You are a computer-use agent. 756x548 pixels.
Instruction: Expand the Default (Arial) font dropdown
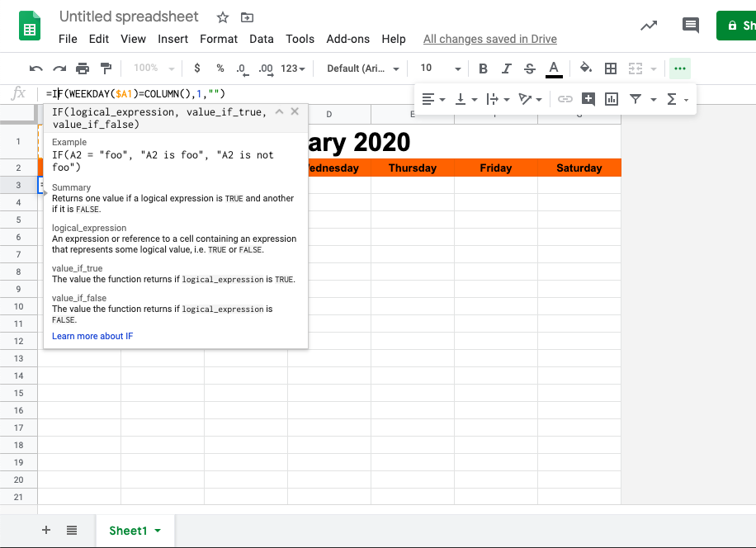tap(363, 68)
